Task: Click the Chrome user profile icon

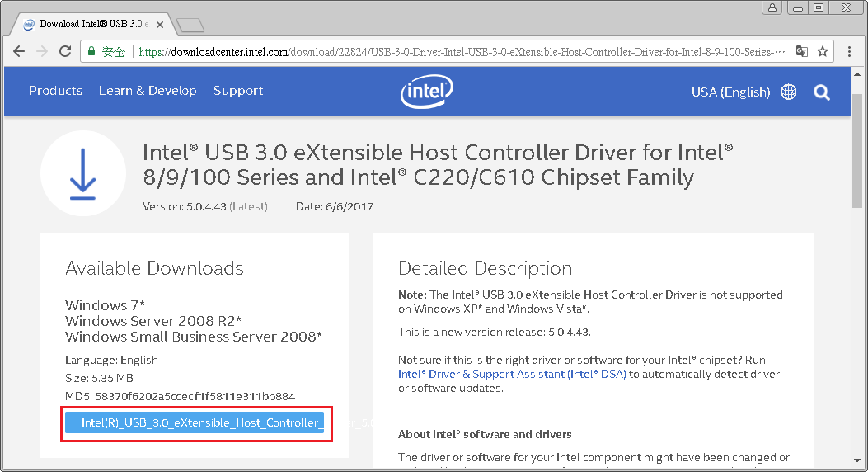Action: click(772, 7)
